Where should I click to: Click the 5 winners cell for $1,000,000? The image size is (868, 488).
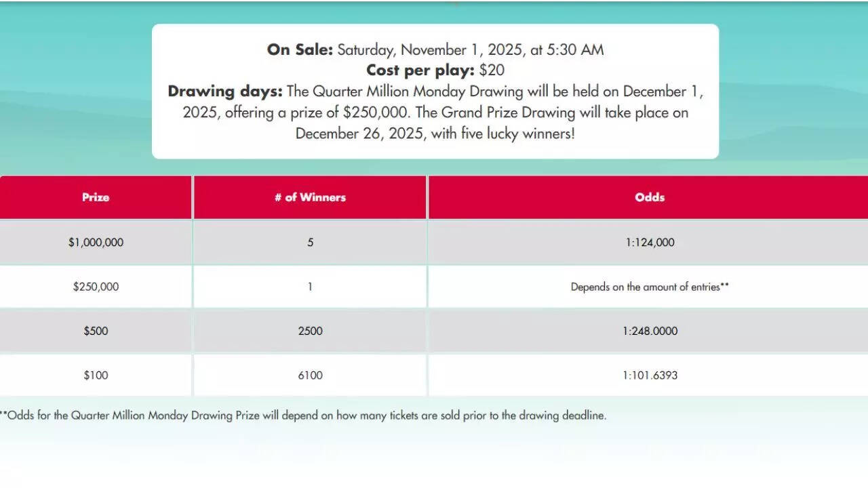310,242
